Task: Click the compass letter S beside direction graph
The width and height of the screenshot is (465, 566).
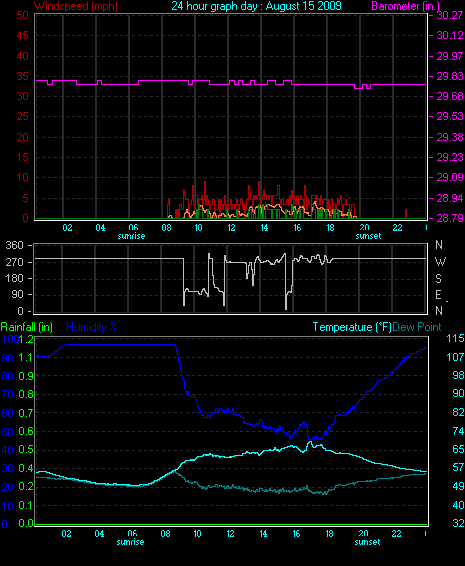Action: 438,278
